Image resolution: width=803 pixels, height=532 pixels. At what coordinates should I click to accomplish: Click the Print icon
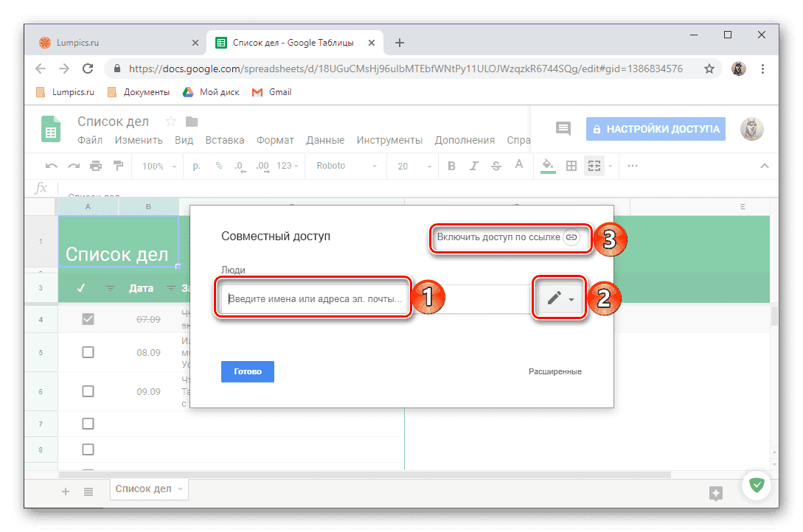(94, 166)
